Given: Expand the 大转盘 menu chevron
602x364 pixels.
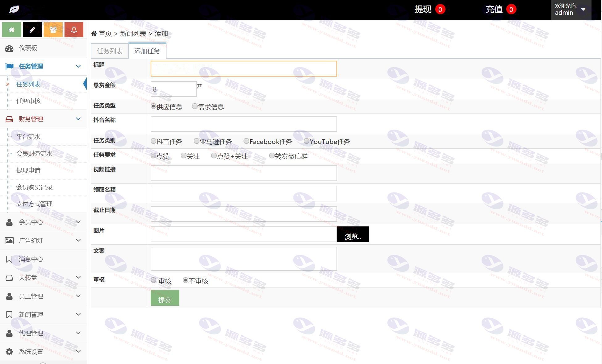Looking at the screenshot, I should click(x=78, y=277).
